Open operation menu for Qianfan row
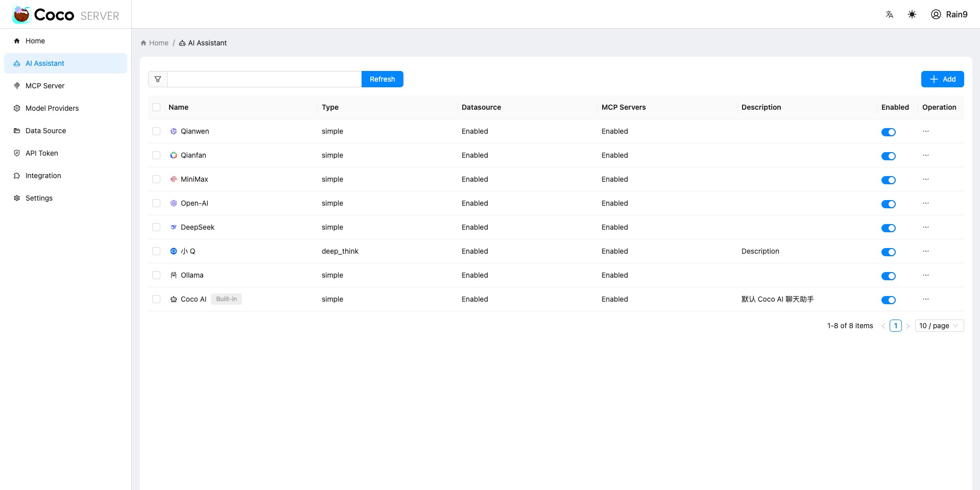980x490 pixels. click(926, 155)
